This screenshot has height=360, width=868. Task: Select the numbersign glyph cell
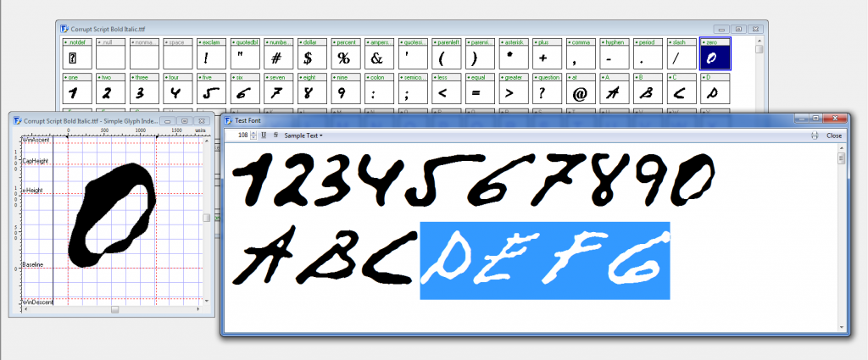(x=278, y=53)
